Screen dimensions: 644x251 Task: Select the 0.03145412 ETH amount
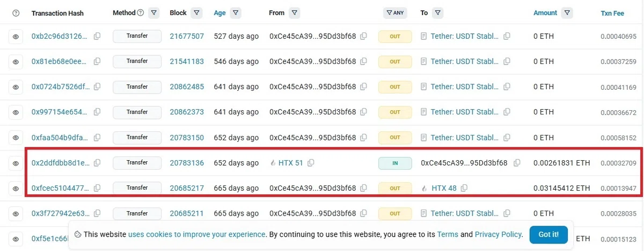point(562,188)
